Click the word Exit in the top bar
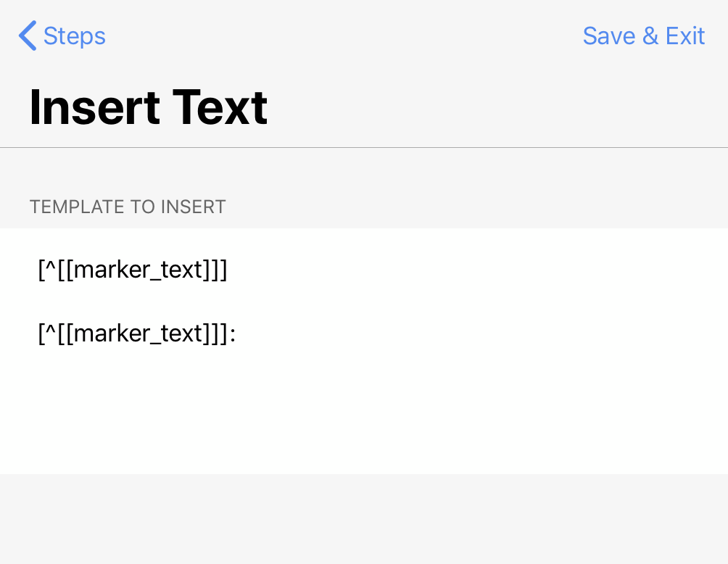Viewport: 728px width, 564px height. pyautogui.click(x=685, y=36)
